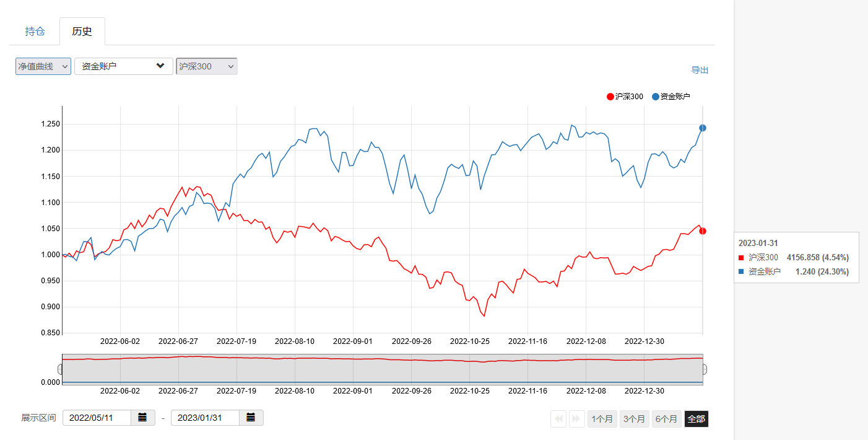Switch to the 持仓 tab
The height and width of the screenshot is (440, 868).
point(35,32)
